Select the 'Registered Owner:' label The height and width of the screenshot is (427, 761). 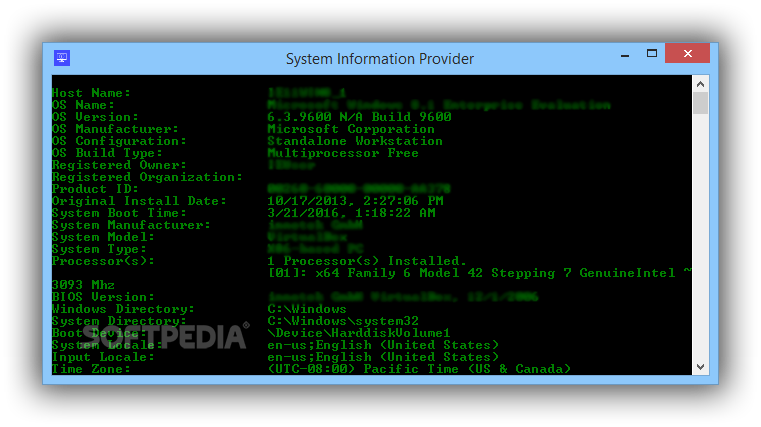pos(119,165)
